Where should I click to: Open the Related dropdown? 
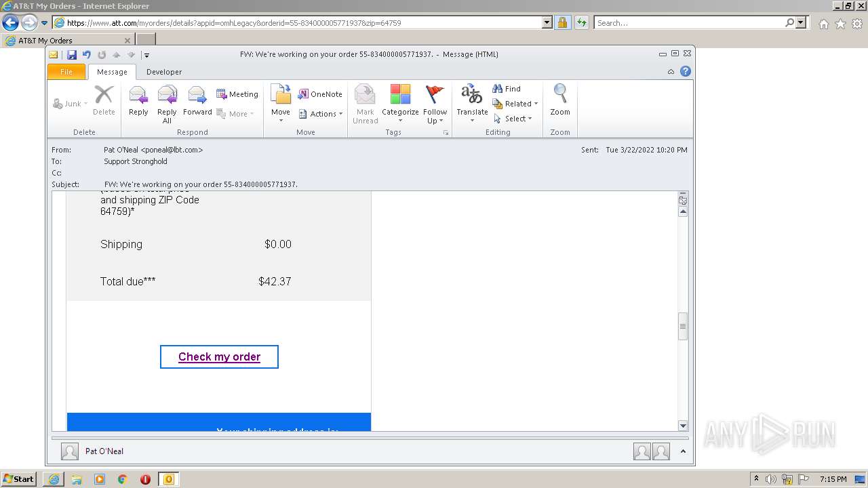pos(515,104)
